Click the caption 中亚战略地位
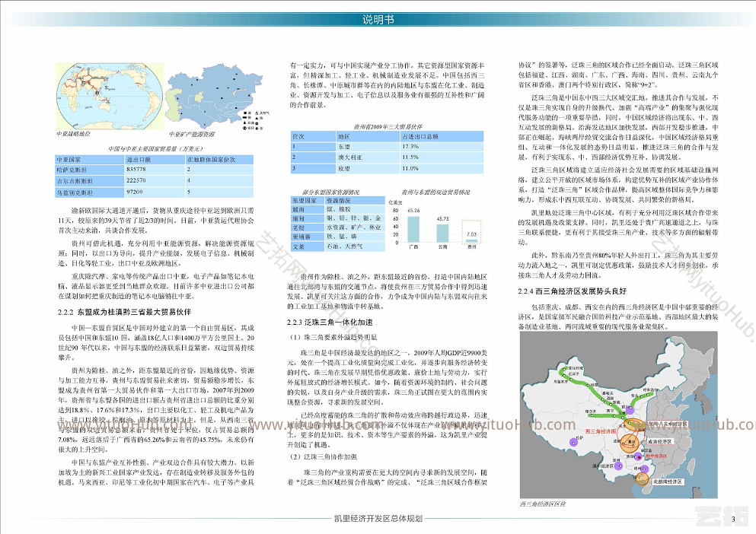This screenshot has height=534, width=756. tap(73, 134)
